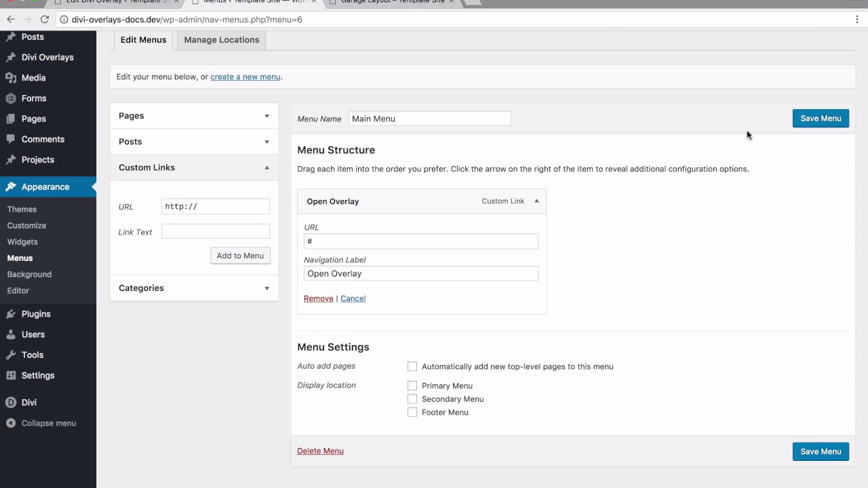The image size is (868, 488).
Task: Click the Plugins plug icon
Action: coord(11,314)
